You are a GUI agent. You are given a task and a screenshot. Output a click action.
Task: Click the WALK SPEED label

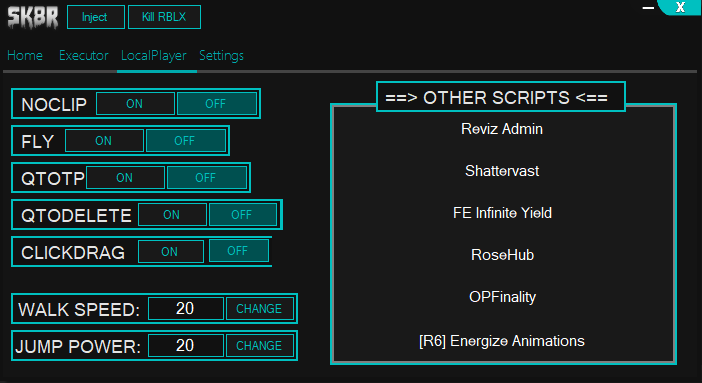tap(79, 310)
